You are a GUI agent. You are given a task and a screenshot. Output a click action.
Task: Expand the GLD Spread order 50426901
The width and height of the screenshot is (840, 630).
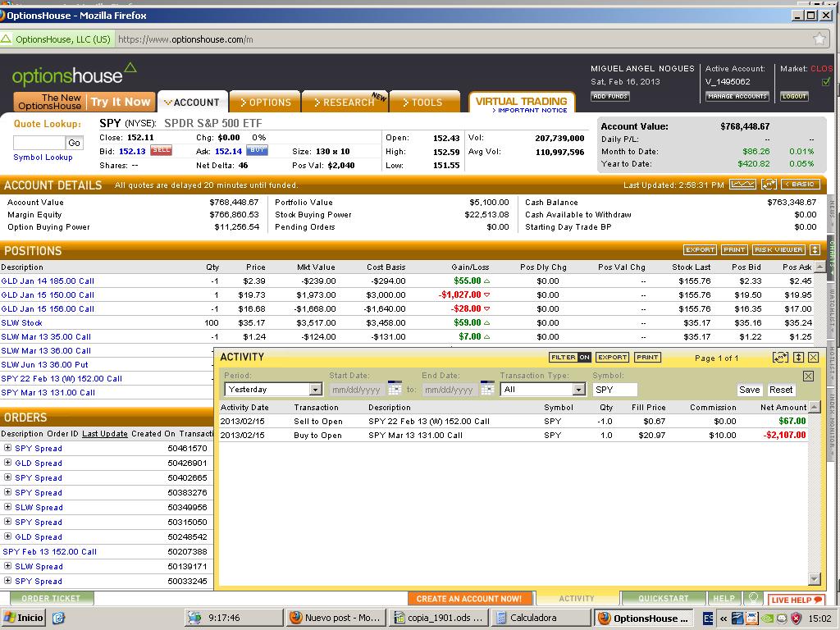click(x=7, y=463)
